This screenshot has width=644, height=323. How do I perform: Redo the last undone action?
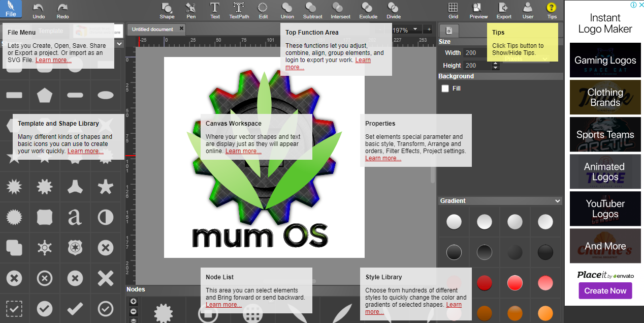pos(62,10)
